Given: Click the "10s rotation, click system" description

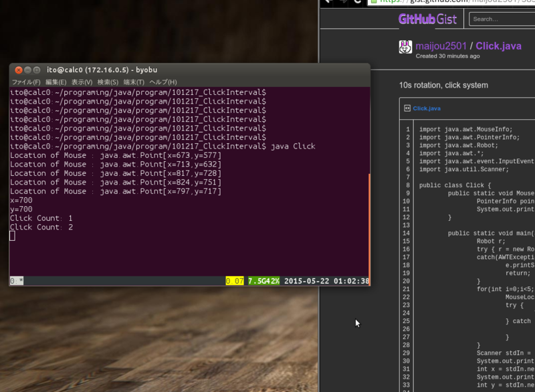Looking at the screenshot, I should (x=443, y=86).
